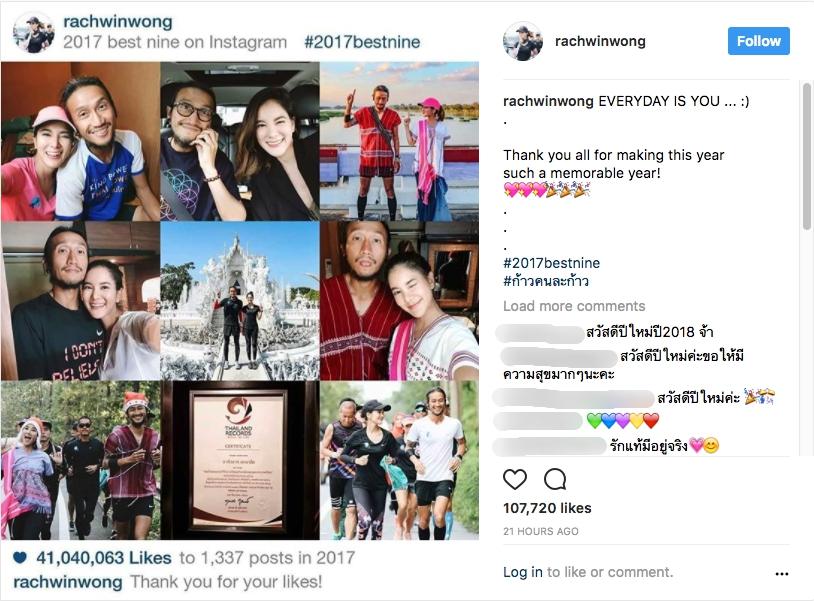
Task: Click the profile avatar above the photo grid
Action: pyautogui.click(x=33, y=32)
